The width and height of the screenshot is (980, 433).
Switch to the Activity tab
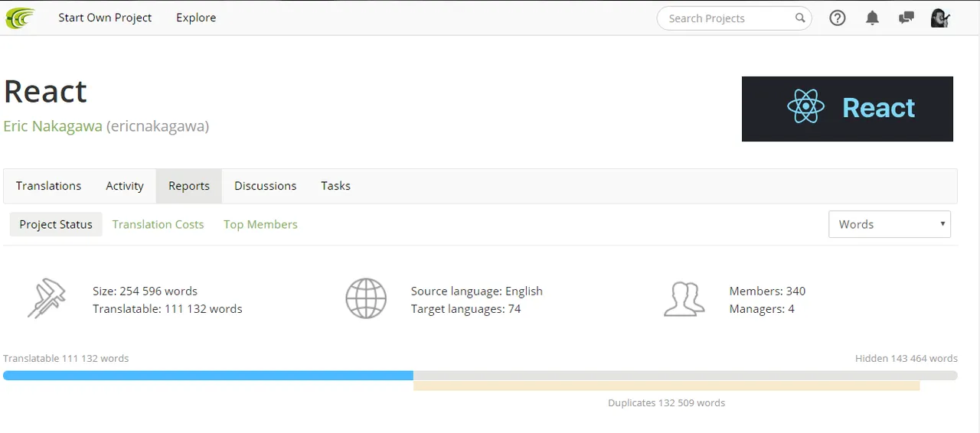[125, 186]
